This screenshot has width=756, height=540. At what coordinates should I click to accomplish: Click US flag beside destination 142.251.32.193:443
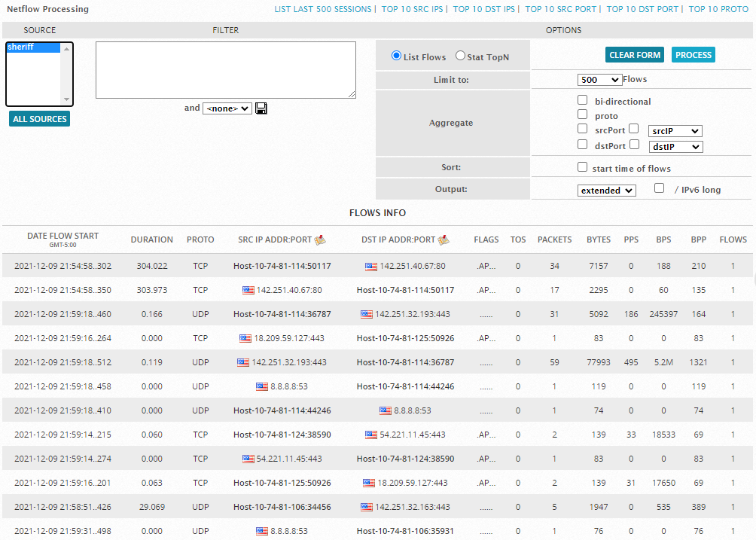coord(367,314)
